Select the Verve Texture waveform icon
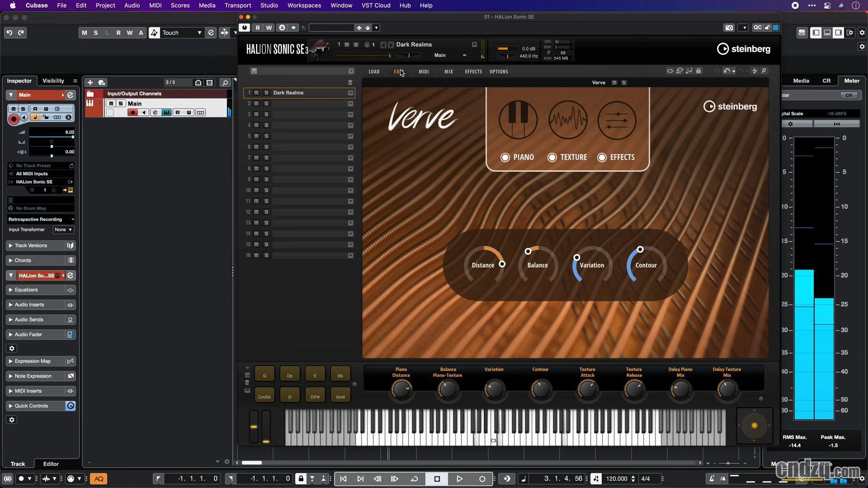This screenshot has width=868, height=488. click(x=568, y=120)
